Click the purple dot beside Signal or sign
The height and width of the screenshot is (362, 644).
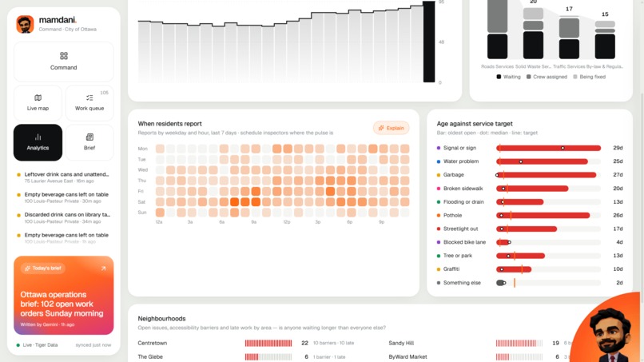coord(439,148)
